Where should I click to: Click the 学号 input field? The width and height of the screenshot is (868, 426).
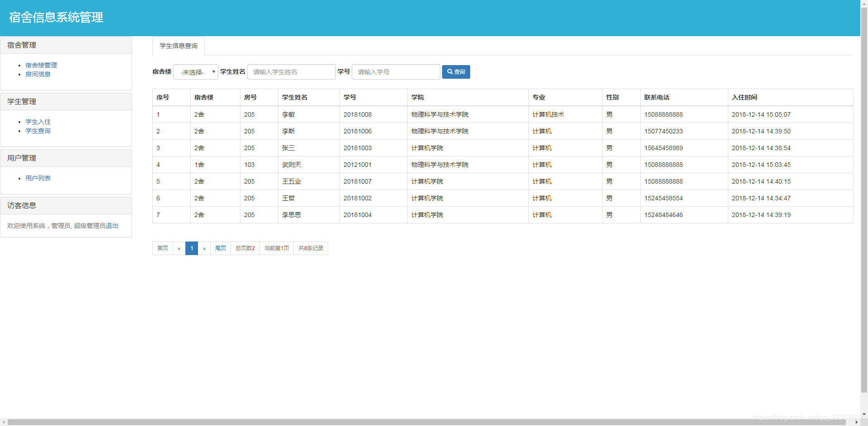point(396,72)
